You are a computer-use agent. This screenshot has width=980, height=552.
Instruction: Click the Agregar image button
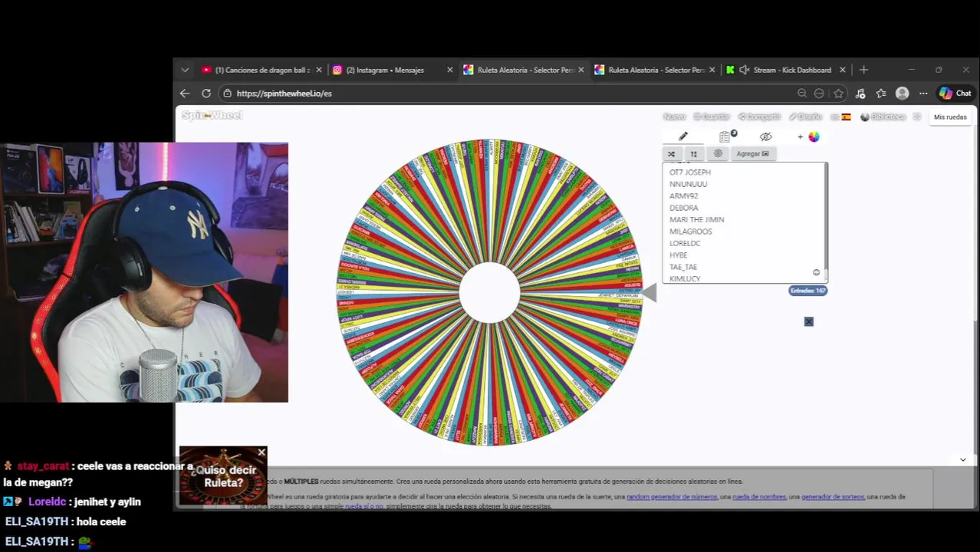point(752,153)
